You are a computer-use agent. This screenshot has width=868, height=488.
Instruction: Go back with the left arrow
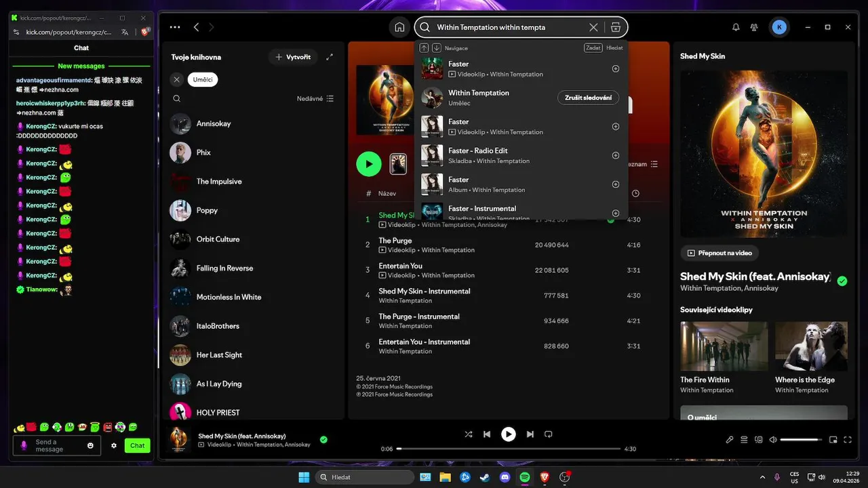196,27
